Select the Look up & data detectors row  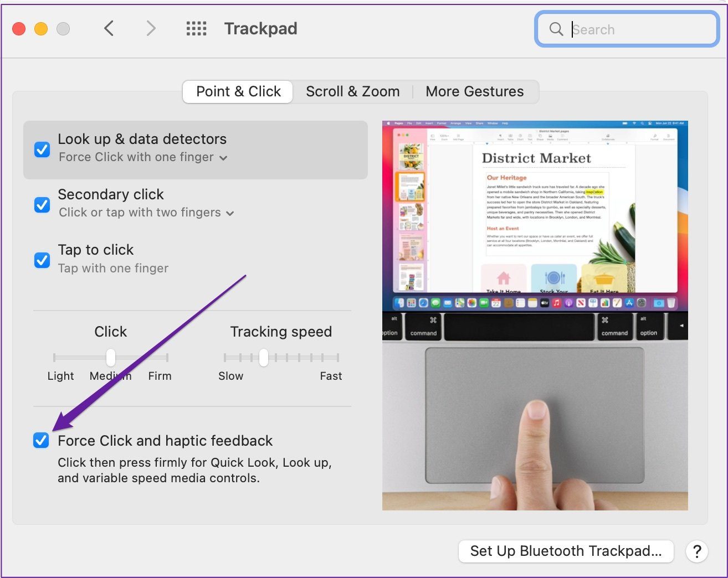(x=196, y=149)
